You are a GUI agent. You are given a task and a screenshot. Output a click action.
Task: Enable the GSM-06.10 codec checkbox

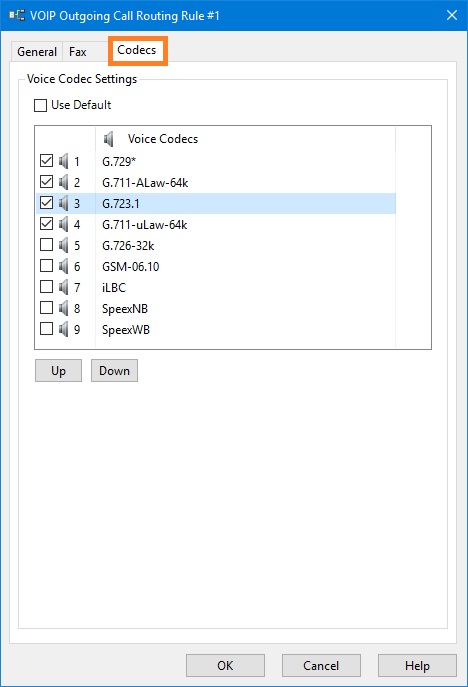[46, 266]
